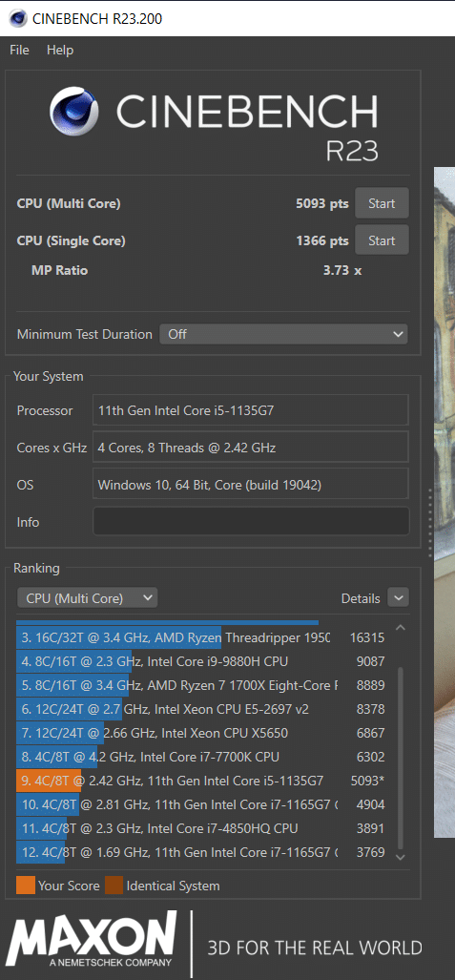Image resolution: width=455 pixels, height=980 pixels.
Task: Click the ranking list scroll-up arrow
Action: coord(401,628)
